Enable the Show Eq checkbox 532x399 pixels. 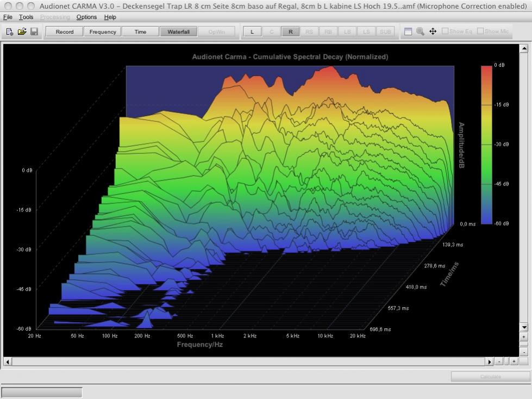click(x=445, y=31)
